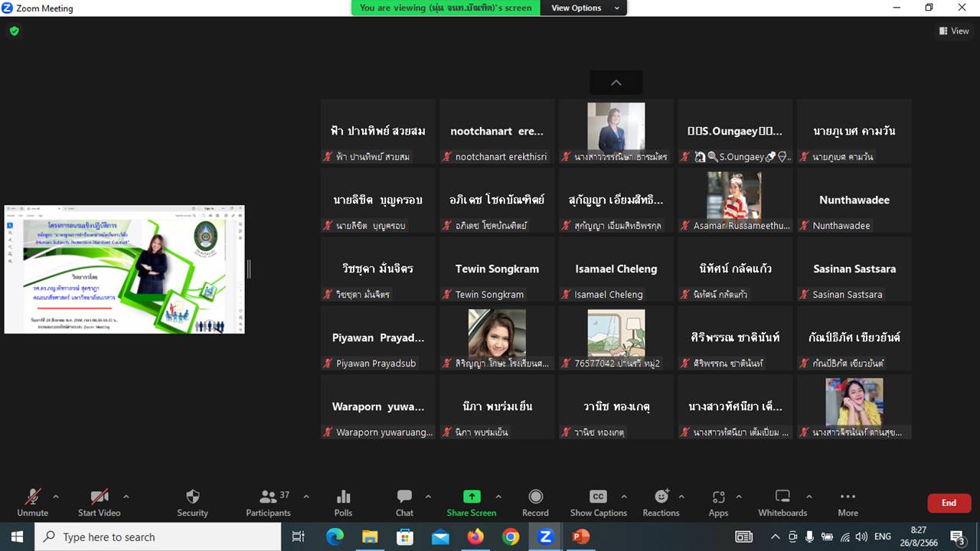Image resolution: width=980 pixels, height=551 pixels.
Task: Click the green encryption shield icon
Action: (x=14, y=31)
